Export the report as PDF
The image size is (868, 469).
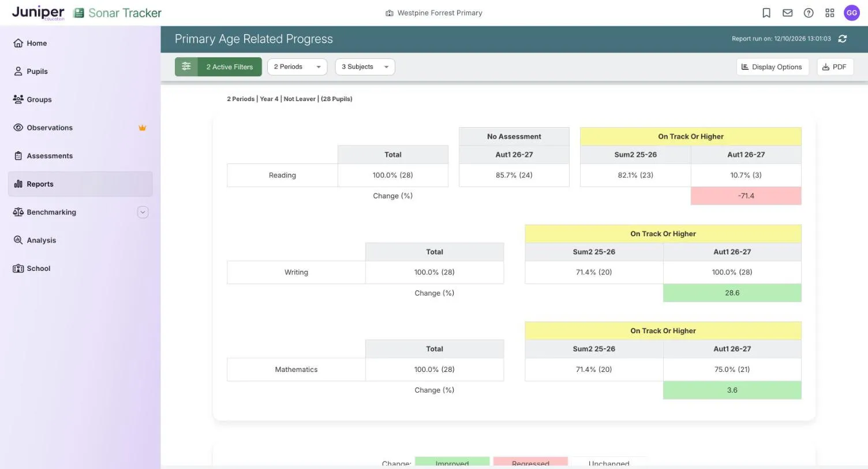[835, 67]
